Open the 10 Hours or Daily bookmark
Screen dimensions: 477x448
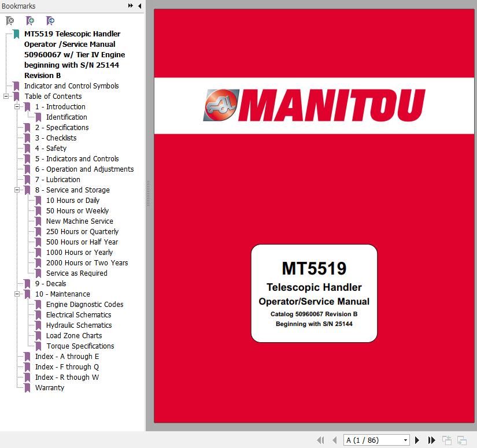pos(73,200)
